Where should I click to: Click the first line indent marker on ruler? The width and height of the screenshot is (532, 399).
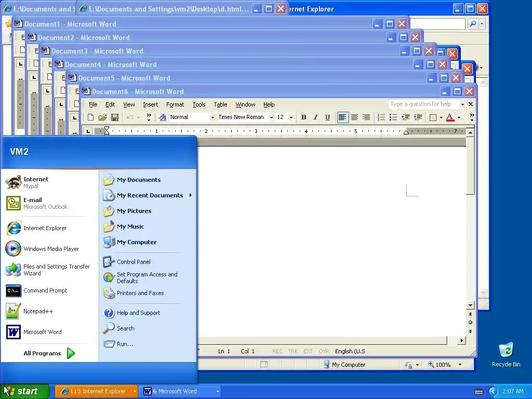[x=107, y=128]
